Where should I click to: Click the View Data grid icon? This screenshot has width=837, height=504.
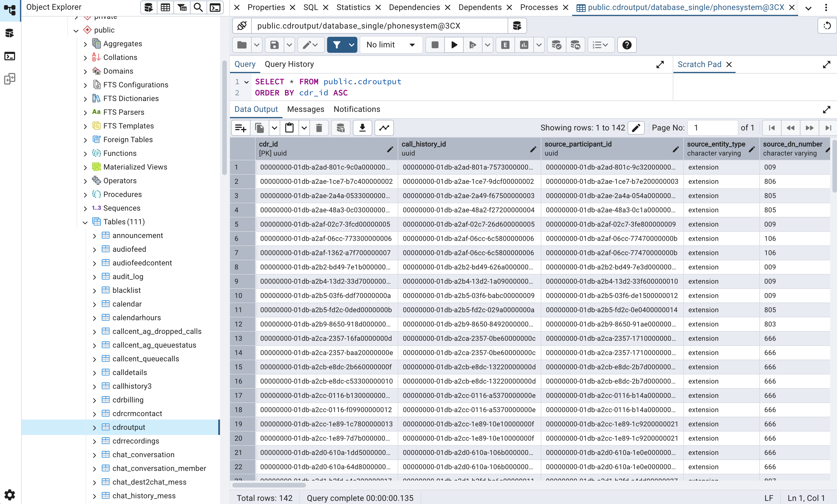[165, 7]
